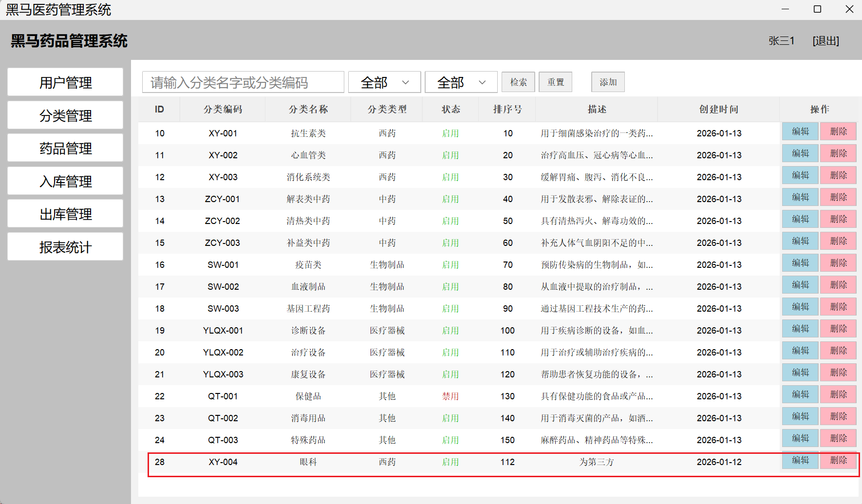
Task: Go to 药品管理 section
Action: pos(65,149)
